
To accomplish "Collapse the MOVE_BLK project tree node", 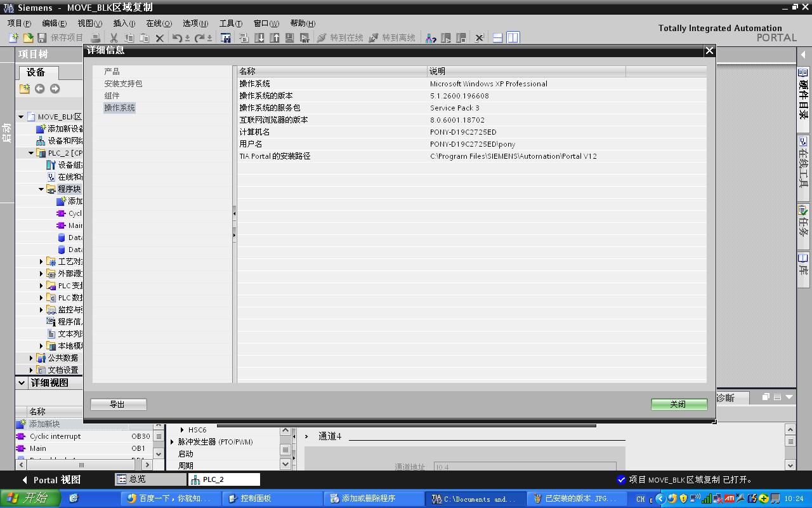I will tap(21, 117).
